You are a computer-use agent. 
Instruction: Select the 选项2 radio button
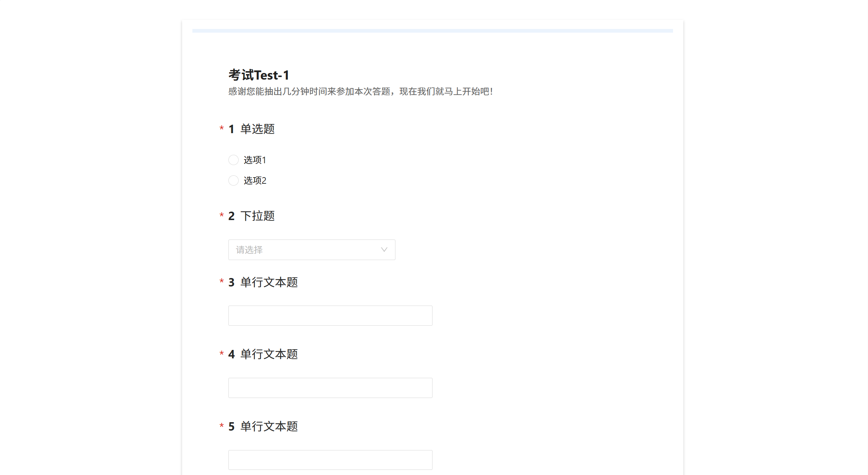click(x=234, y=180)
